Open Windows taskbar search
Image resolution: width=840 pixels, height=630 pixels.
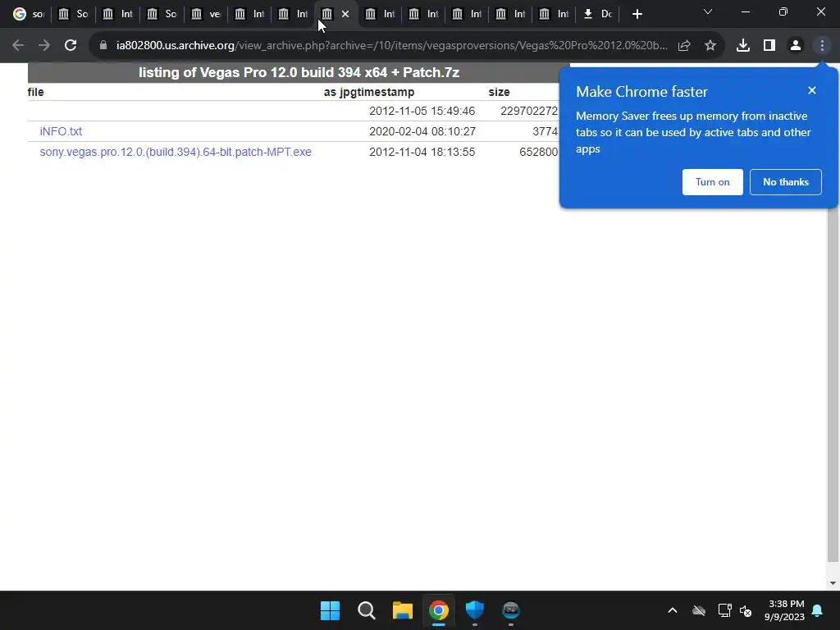[x=367, y=610]
